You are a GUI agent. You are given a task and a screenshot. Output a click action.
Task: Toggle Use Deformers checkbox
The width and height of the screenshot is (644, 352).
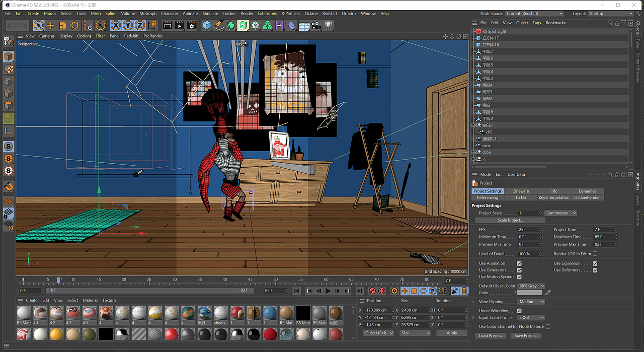click(x=595, y=270)
